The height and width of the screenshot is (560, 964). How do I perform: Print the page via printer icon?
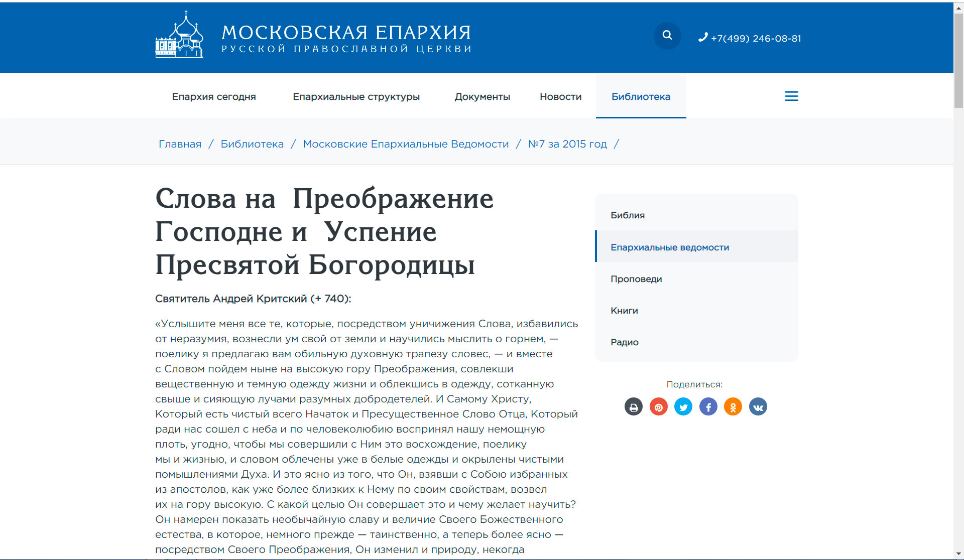(634, 406)
